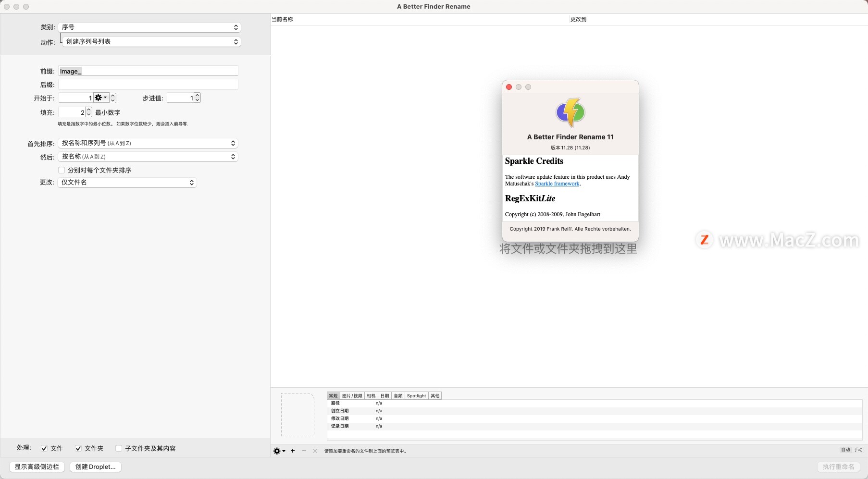Open the 首先排序 dropdown
The height and width of the screenshot is (479, 868).
(148, 143)
